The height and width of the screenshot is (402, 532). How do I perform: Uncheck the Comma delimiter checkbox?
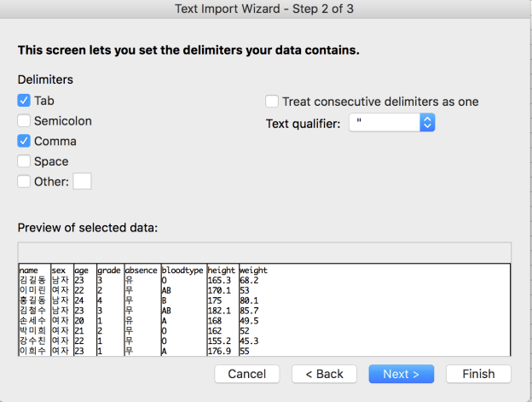point(24,141)
